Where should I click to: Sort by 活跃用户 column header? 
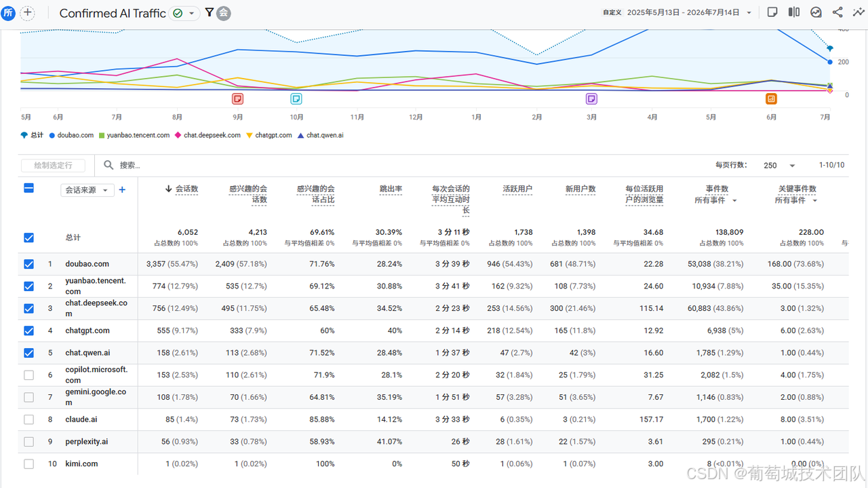[x=517, y=189]
